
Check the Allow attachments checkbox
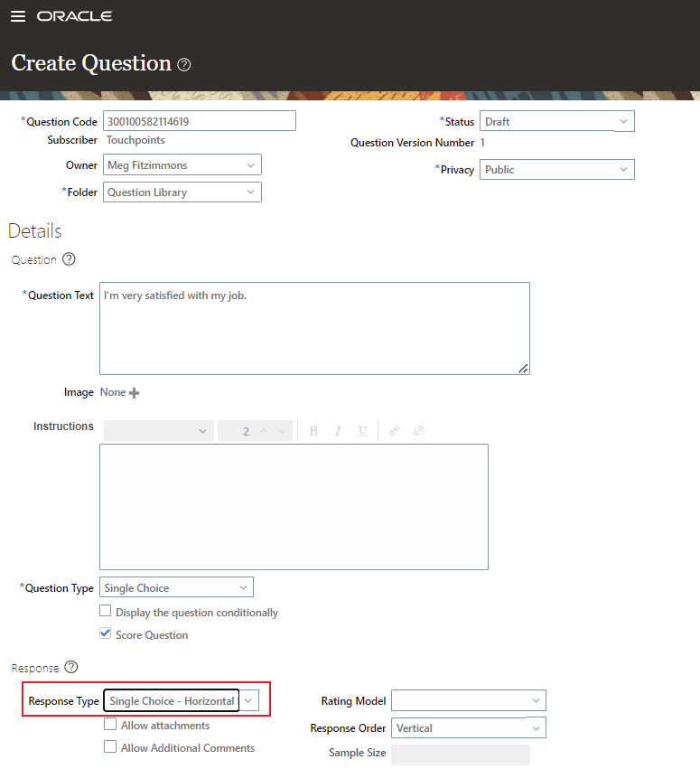110,724
